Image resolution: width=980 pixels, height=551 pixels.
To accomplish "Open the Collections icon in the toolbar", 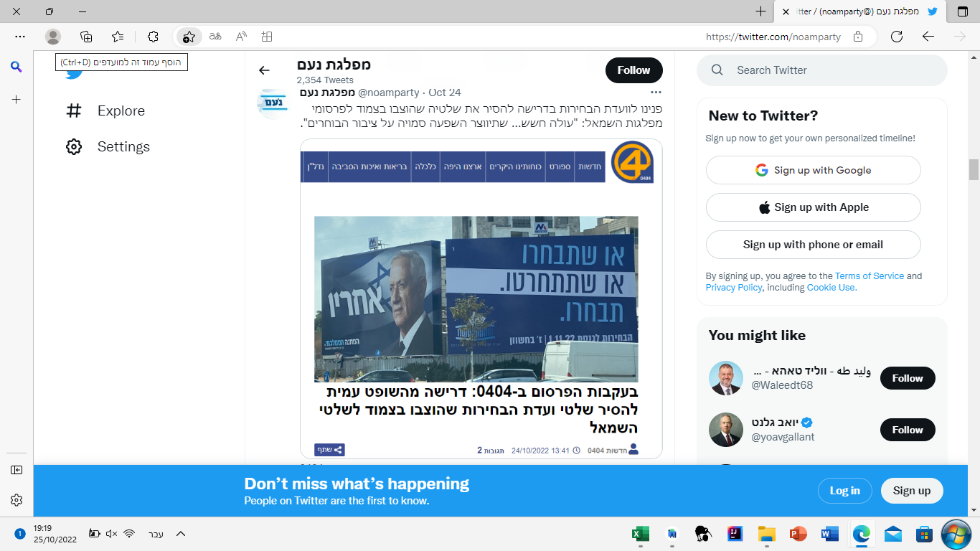I will click(86, 37).
